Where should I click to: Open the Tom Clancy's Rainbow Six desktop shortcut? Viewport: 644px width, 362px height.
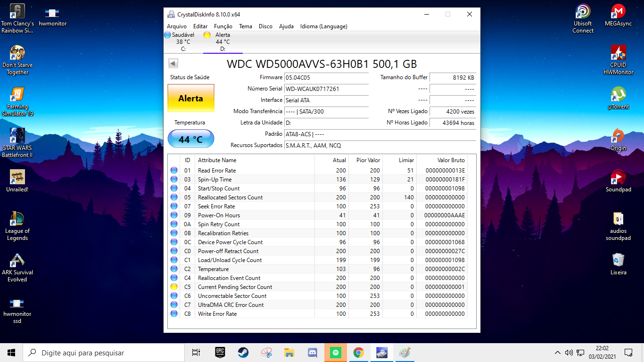(17, 19)
